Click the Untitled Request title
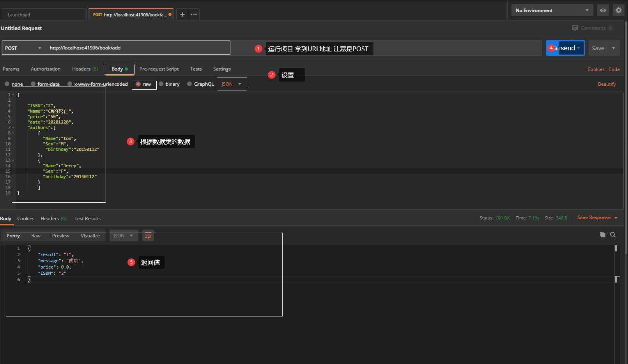 (x=21, y=28)
